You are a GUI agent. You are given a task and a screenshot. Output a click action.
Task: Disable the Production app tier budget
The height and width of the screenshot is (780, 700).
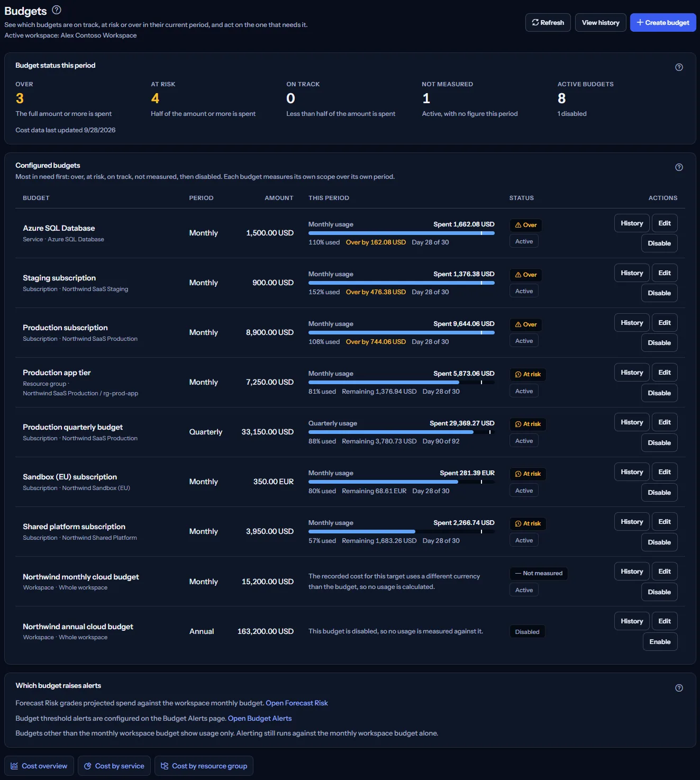click(659, 393)
